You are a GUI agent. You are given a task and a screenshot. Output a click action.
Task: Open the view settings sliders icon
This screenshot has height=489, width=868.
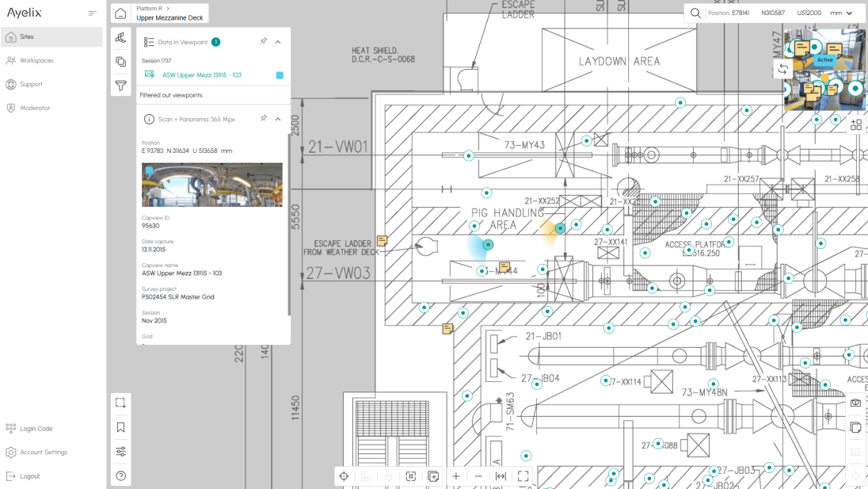pyautogui.click(x=120, y=451)
